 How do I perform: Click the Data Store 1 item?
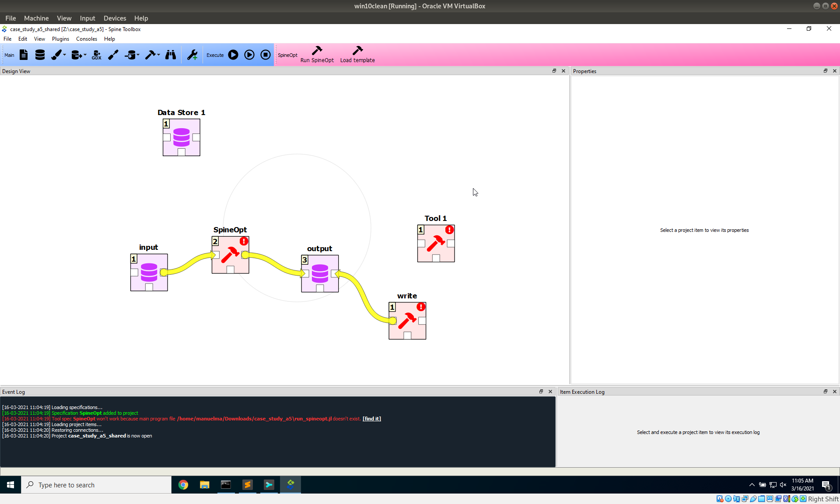point(181,137)
